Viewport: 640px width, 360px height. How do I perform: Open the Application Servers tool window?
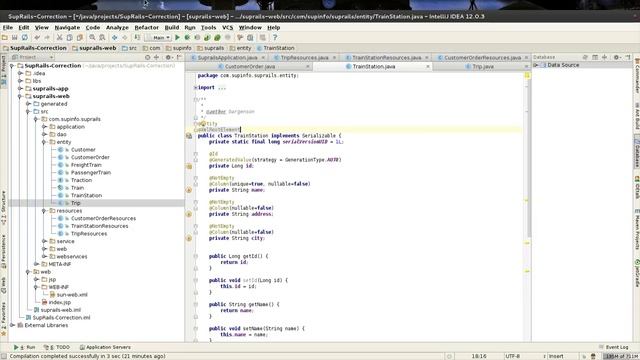(105, 347)
